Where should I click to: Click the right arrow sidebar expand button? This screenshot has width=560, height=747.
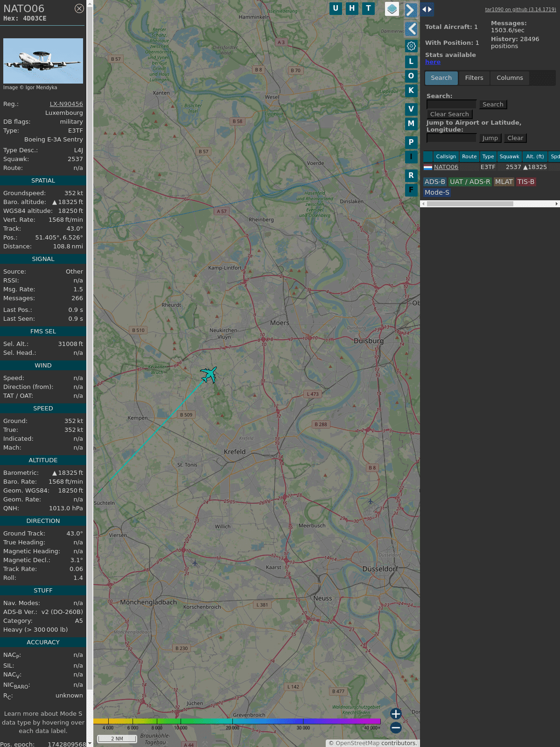[x=411, y=10]
